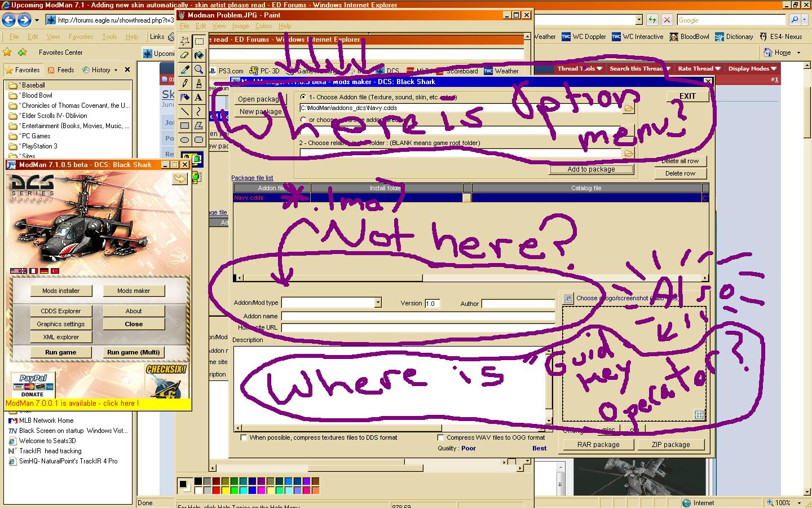Select radio 'or choose a whole addon directory'
This screenshot has height=508, width=812.
[x=303, y=120]
